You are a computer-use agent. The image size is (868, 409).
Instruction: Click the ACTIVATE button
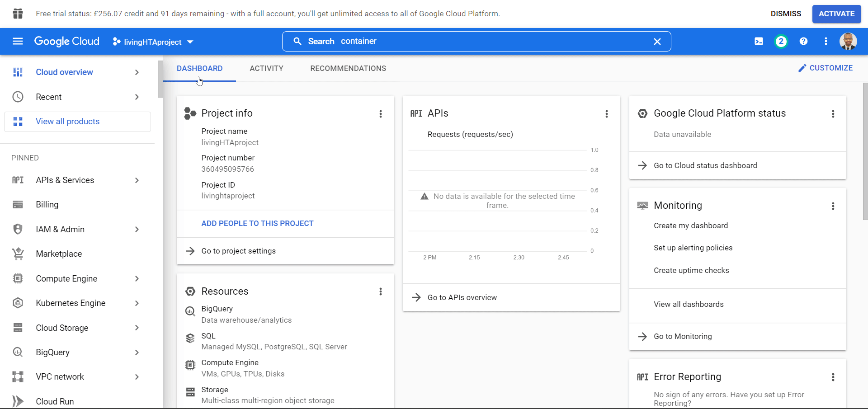click(x=836, y=14)
